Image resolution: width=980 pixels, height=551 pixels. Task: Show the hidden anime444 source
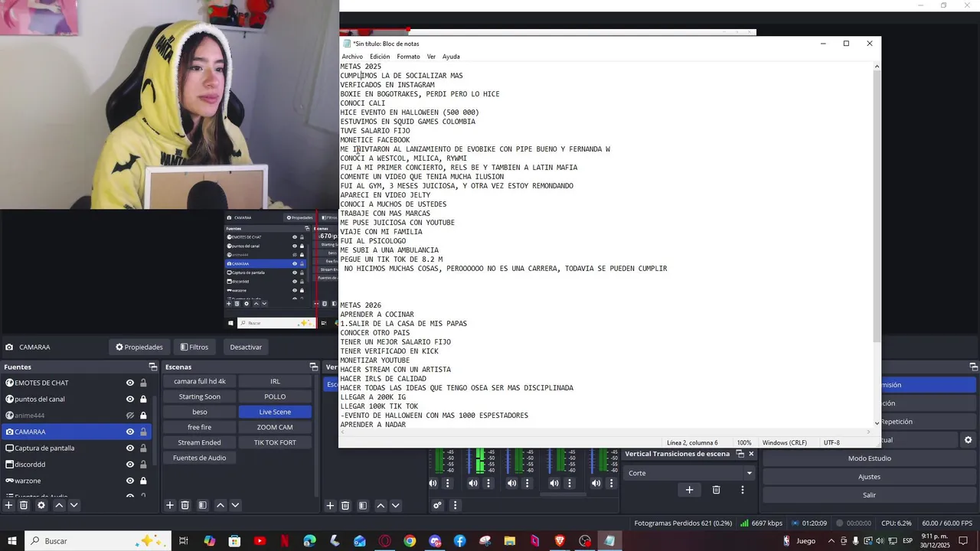130,416
